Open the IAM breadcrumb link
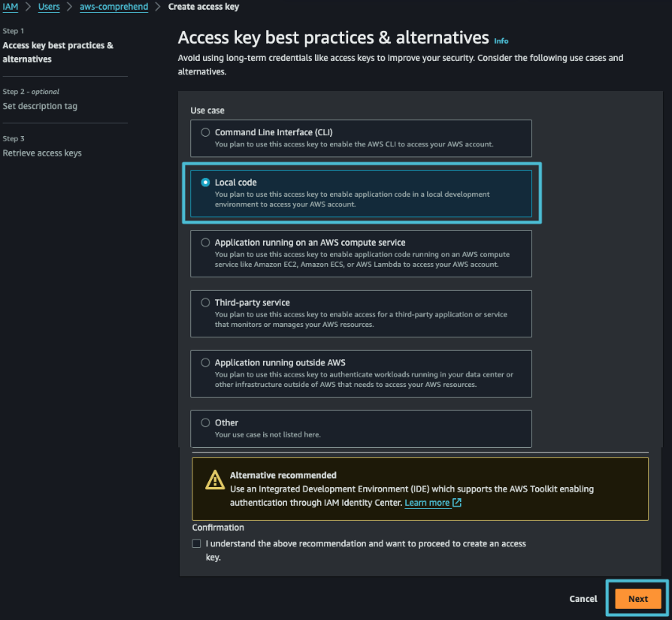 pyautogui.click(x=10, y=7)
